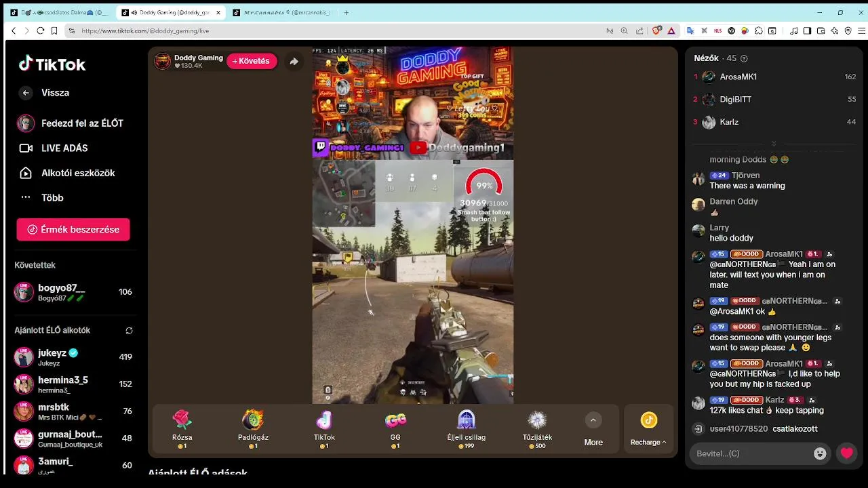Go back in browser history
This screenshot has width=868, height=488.
[x=14, y=30]
